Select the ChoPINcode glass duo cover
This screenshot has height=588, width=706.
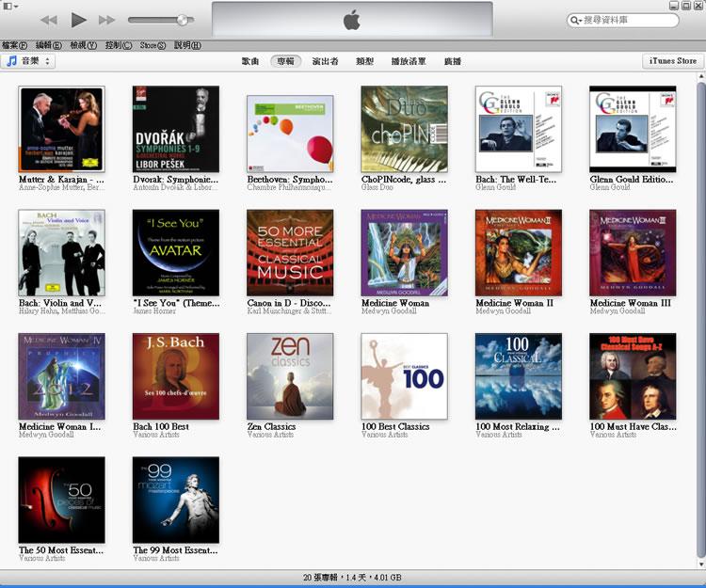405,129
